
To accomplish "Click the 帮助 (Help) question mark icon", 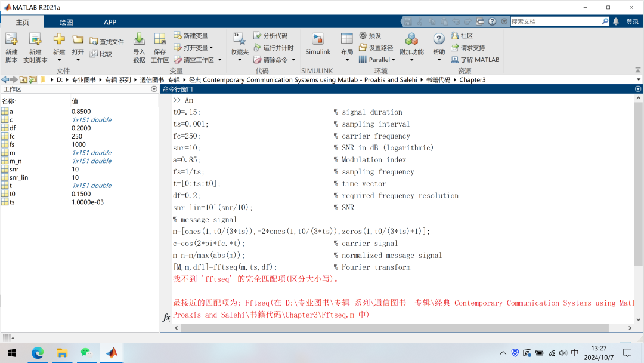I will (x=439, y=39).
